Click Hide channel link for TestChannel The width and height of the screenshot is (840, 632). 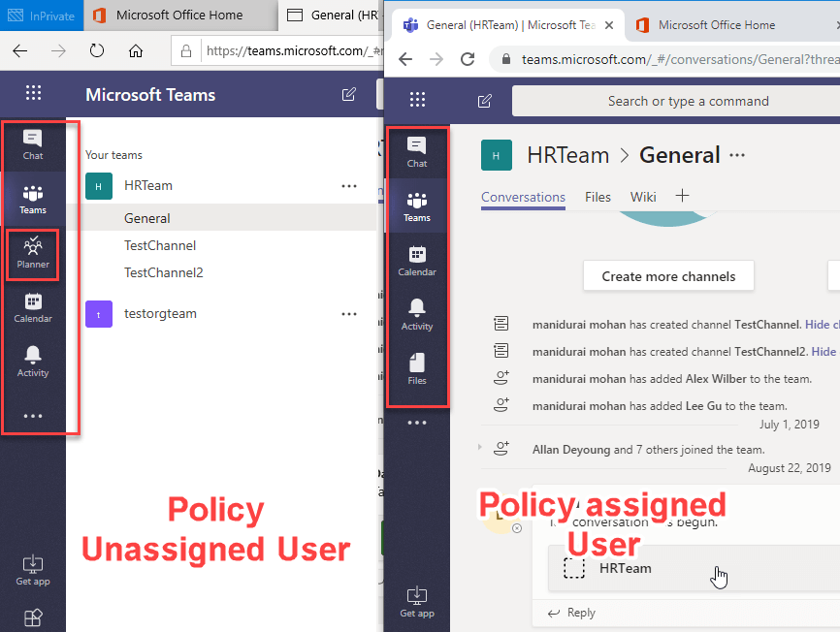tap(820, 324)
